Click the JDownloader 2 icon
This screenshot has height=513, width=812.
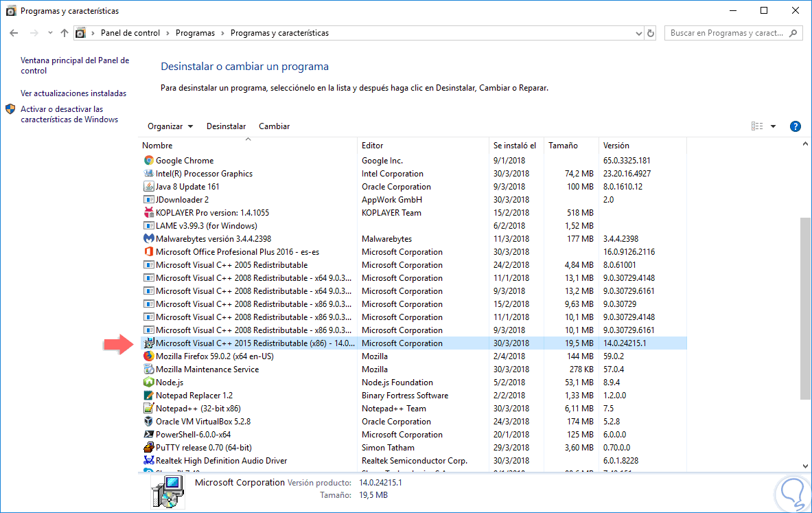click(149, 199)
